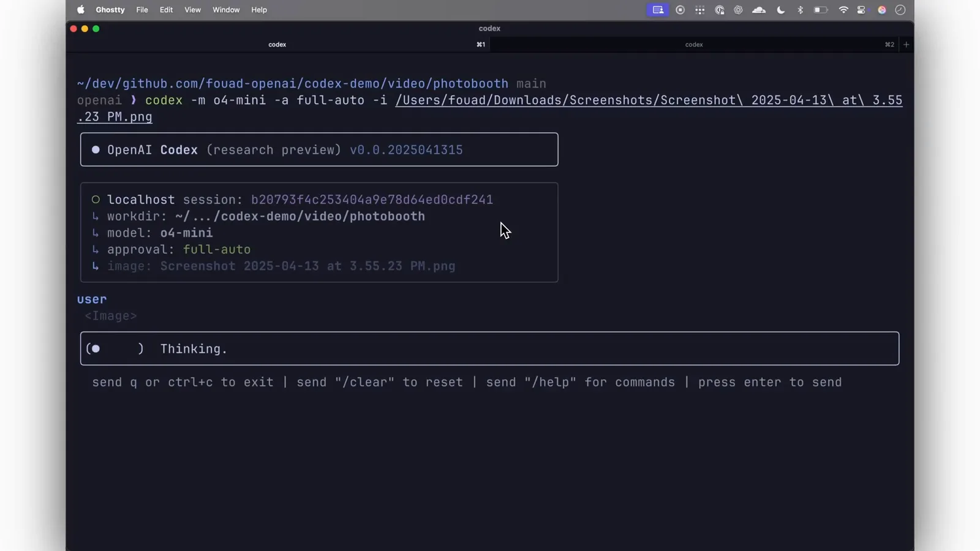
Task: Switch to the first codex tab
Action: [277, 45]
